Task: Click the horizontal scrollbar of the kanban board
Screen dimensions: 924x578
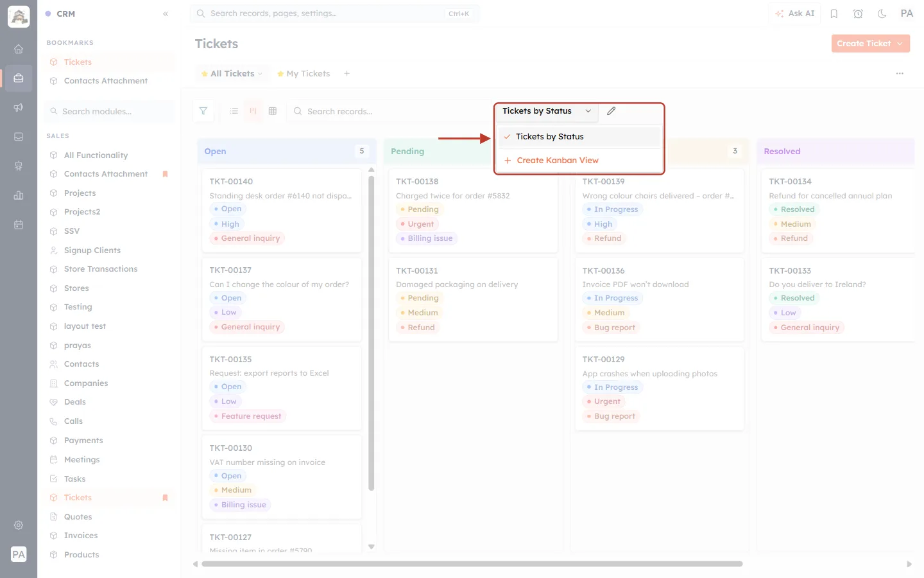Action: coord(472,564)
